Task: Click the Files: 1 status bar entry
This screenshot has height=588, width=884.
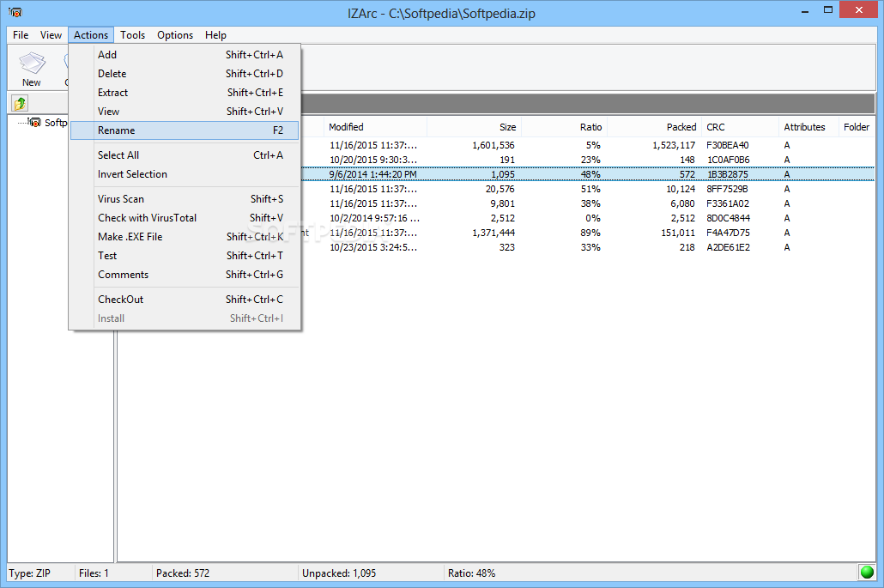Action: [x=94, y=573]
